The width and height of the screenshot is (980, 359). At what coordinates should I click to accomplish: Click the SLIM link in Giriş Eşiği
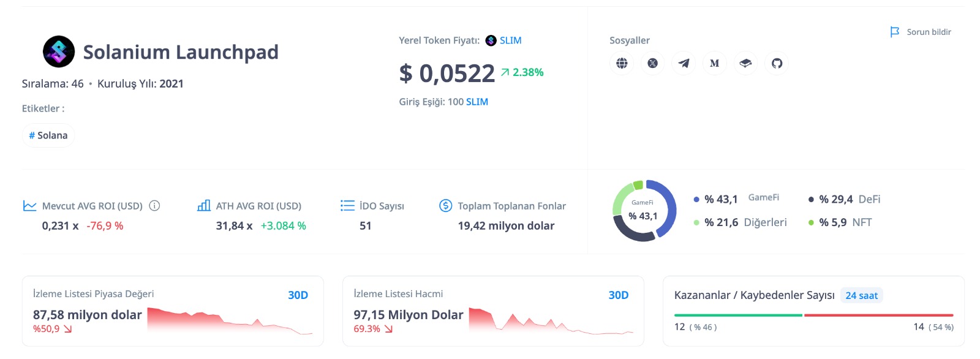click(477, 102)
